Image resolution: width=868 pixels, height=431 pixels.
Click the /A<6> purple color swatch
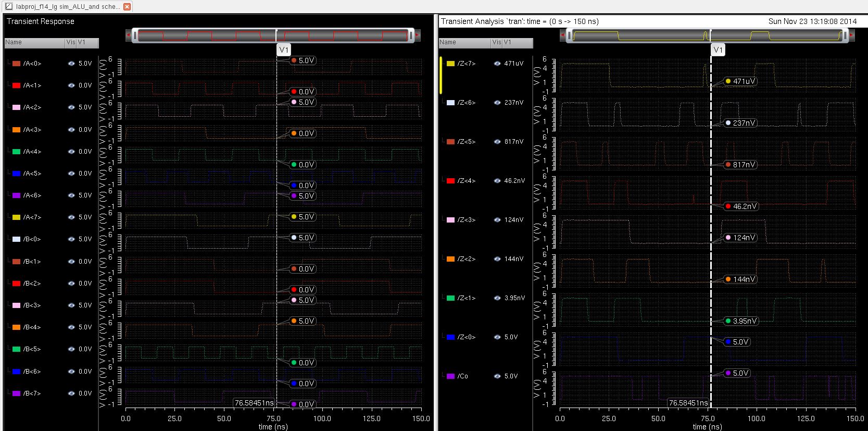16,195
